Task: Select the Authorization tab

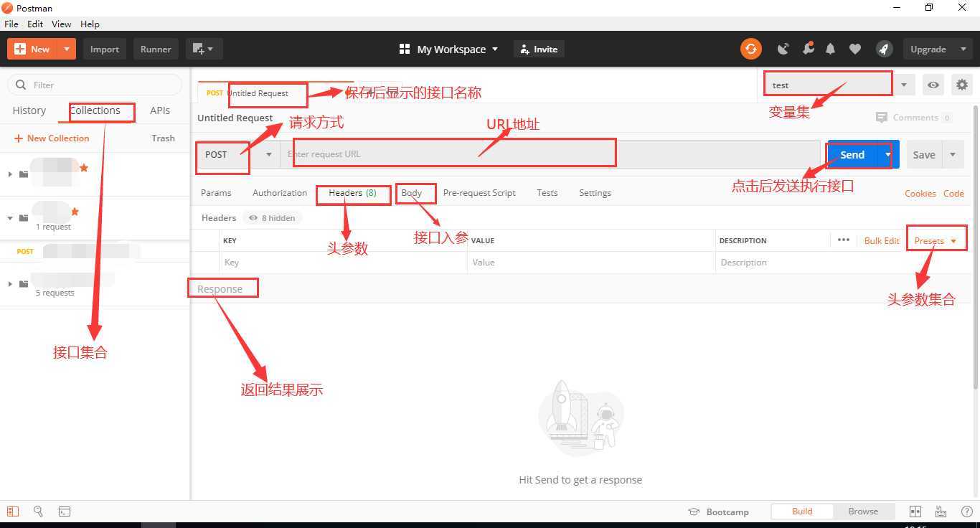Action: [280, 193]
